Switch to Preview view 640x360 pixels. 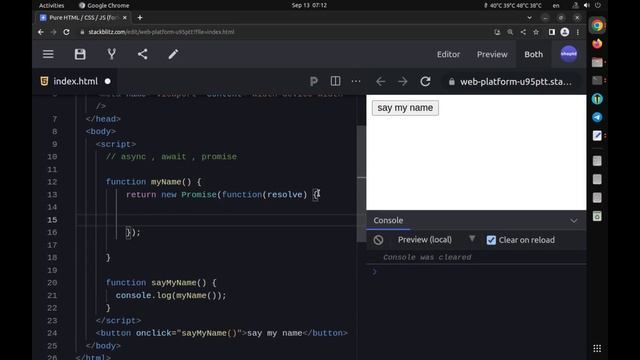coord(492,54)
